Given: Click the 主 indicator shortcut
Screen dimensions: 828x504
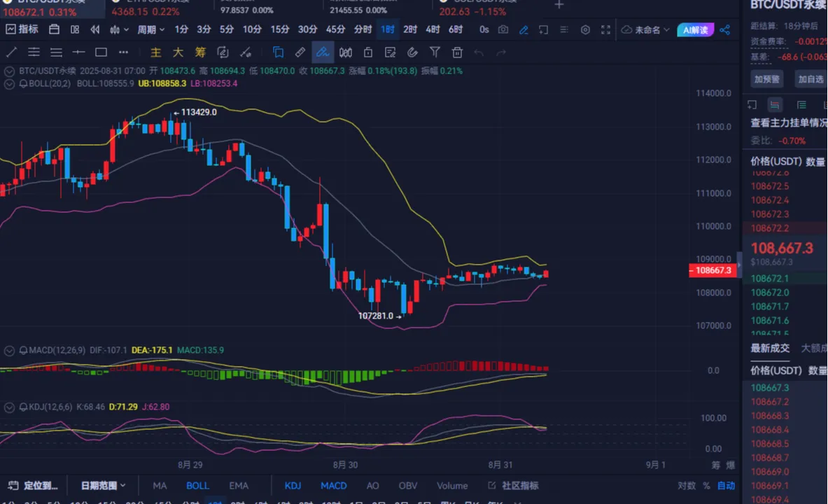Looking at the screenshot, I should pos(156,52).
